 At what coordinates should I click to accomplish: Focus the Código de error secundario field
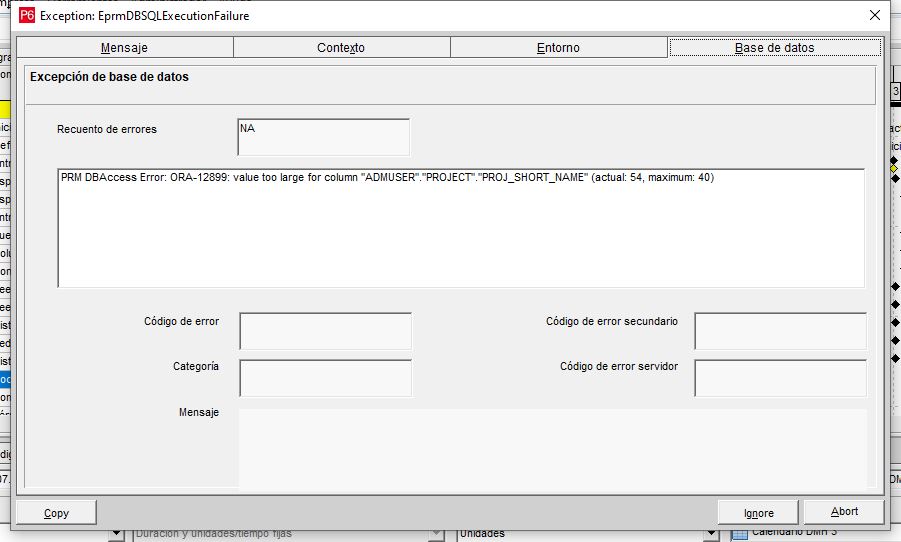780,331
